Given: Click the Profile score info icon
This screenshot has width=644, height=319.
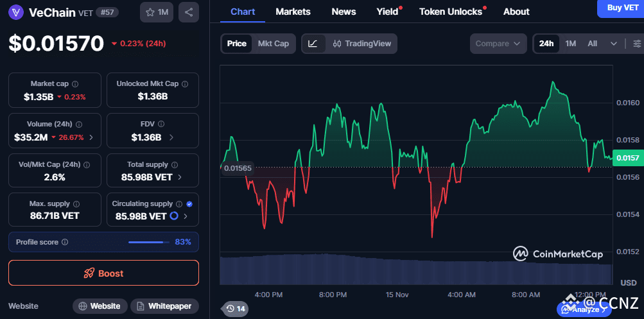Looking at the screenshot, I should pyautogui.click(x=65, y=242).
